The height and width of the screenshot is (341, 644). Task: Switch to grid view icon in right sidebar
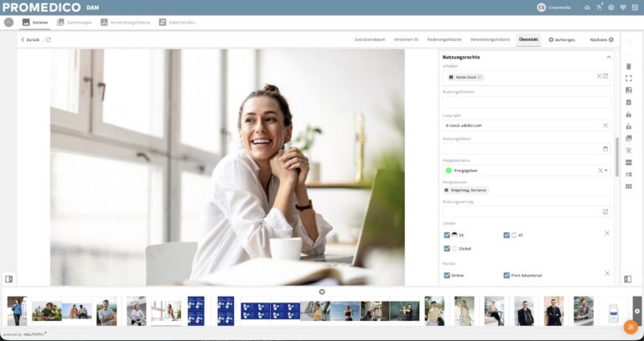coord(628,187)
